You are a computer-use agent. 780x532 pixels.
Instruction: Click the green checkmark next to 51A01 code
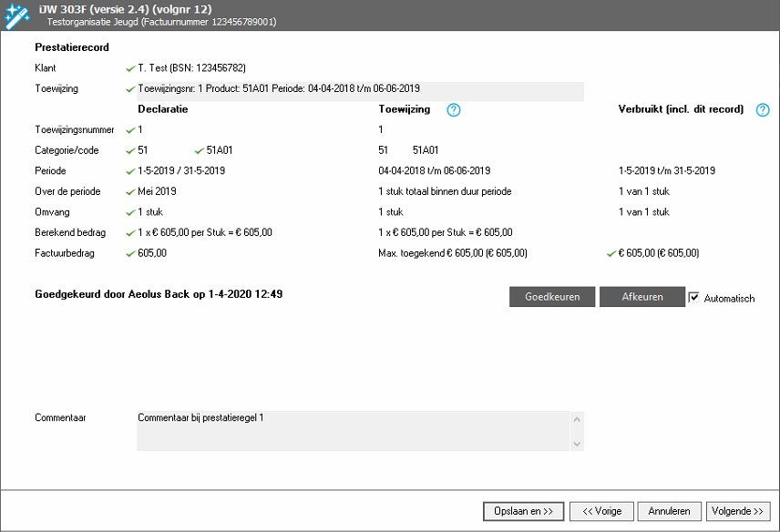tap(200, 150)
